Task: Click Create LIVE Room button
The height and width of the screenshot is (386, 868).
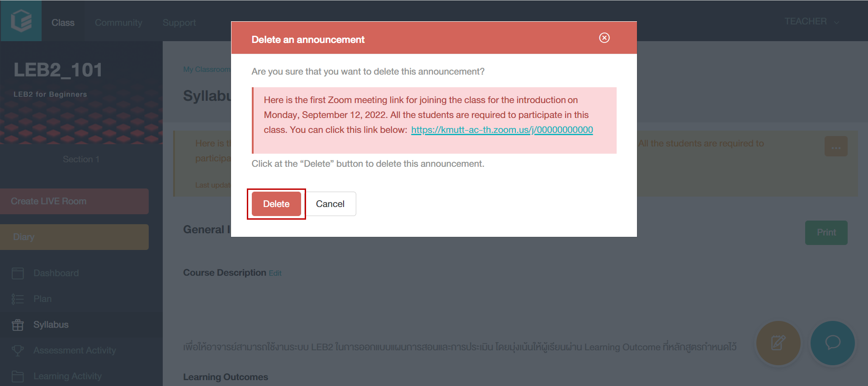Action: 74,201
